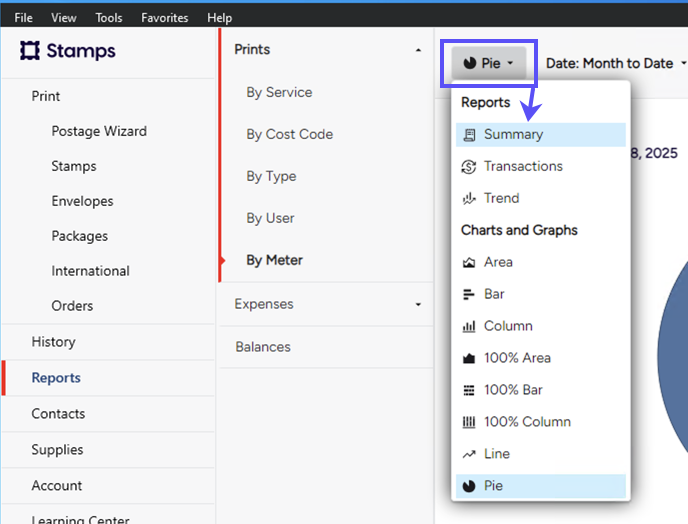
Task: Click the pie icon on the Pie dropdown button
Action: pos(469,63)
